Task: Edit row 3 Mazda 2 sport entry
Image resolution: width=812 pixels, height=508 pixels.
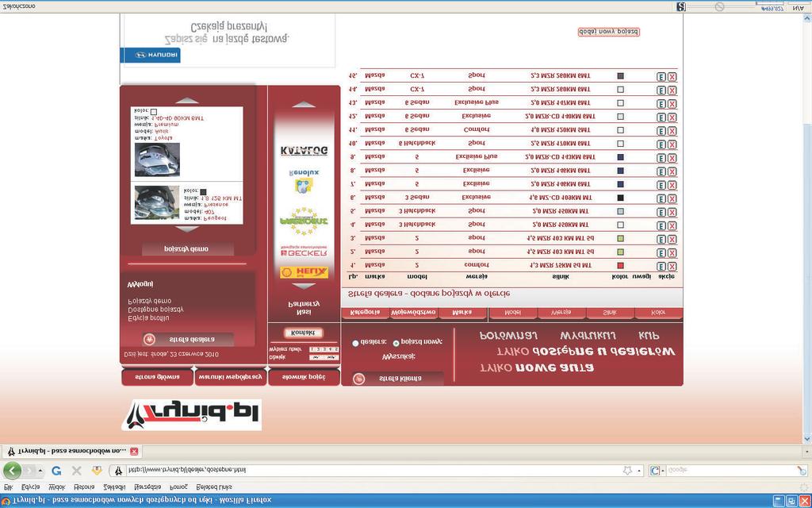Action: 661,239
